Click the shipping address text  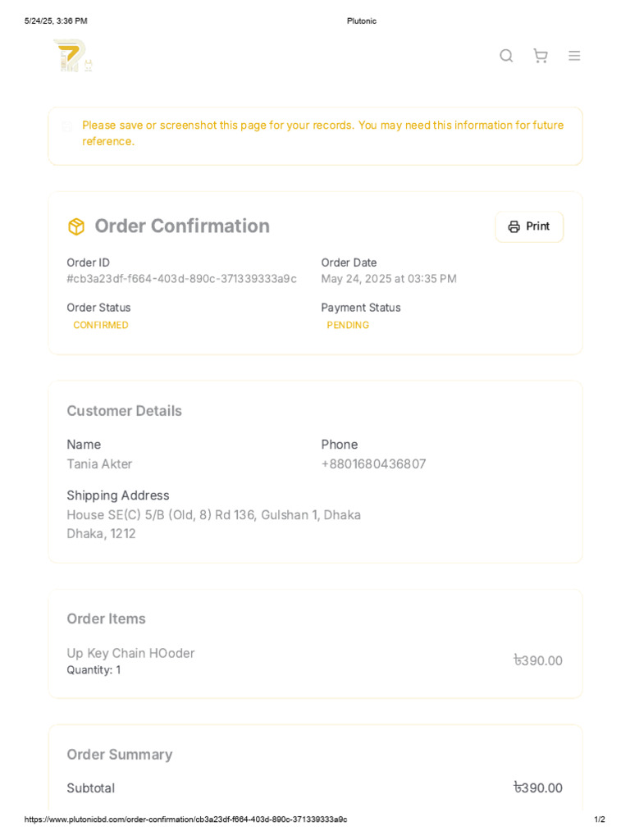pos(213,523)
